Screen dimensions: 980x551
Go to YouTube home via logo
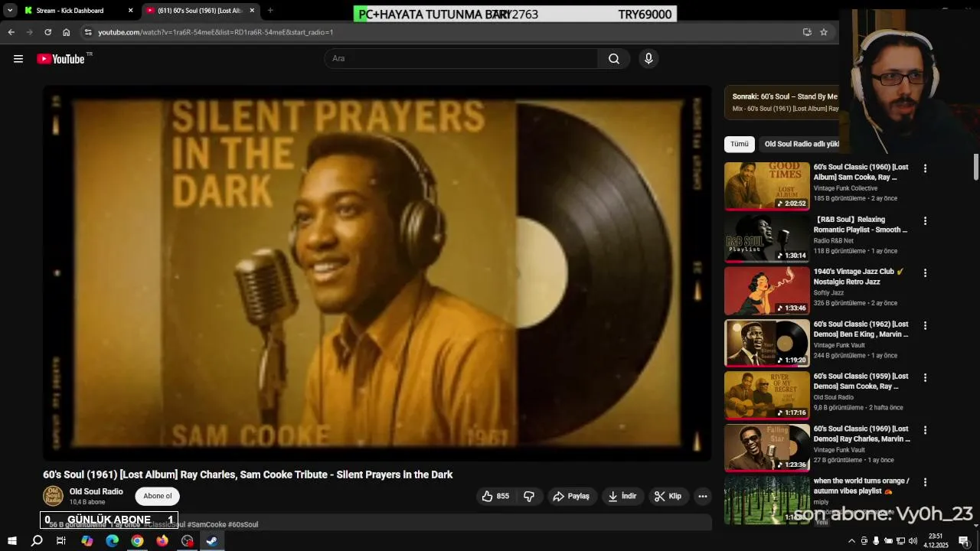pyautogui.click(x=61, y=59)
